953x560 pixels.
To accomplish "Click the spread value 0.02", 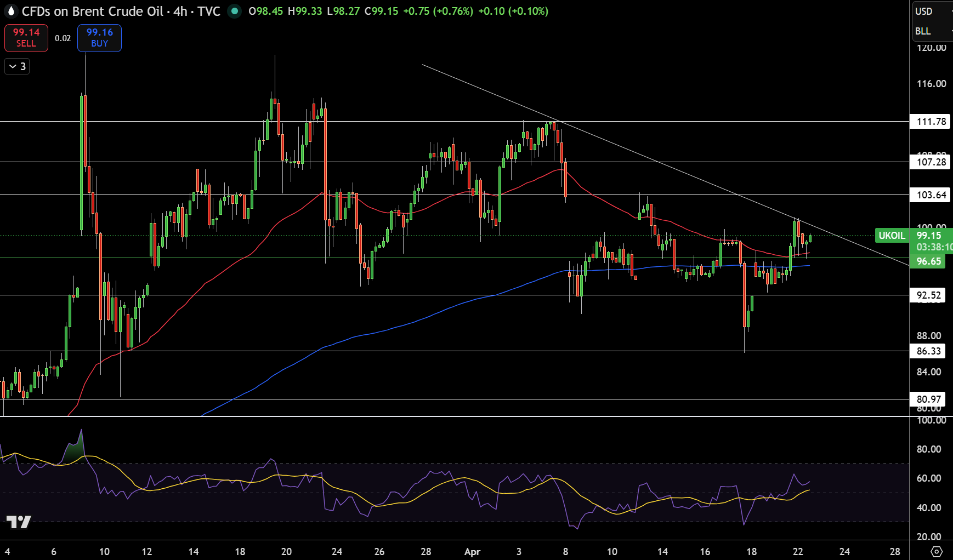I will [63, 38].
